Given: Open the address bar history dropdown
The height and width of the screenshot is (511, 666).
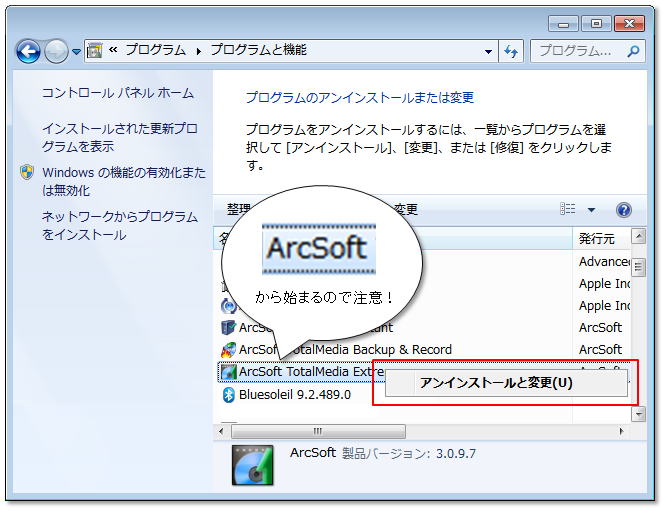Looking at the screenshot, I should (488, 51).
